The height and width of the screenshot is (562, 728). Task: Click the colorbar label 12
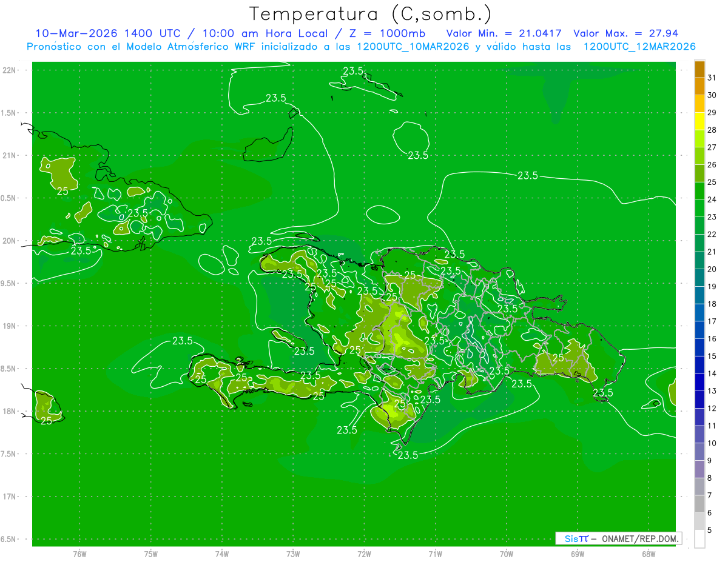pyautogui.click(x=712, y=409)
